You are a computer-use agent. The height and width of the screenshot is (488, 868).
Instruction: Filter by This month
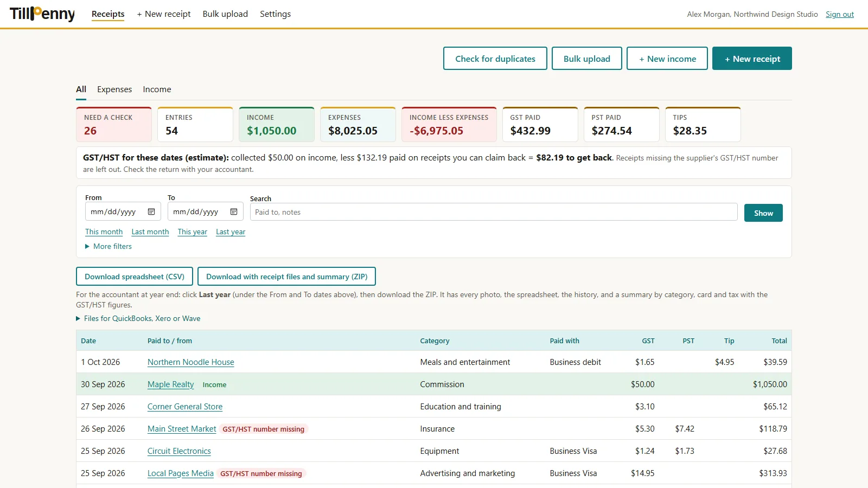(x=104, y=232)
